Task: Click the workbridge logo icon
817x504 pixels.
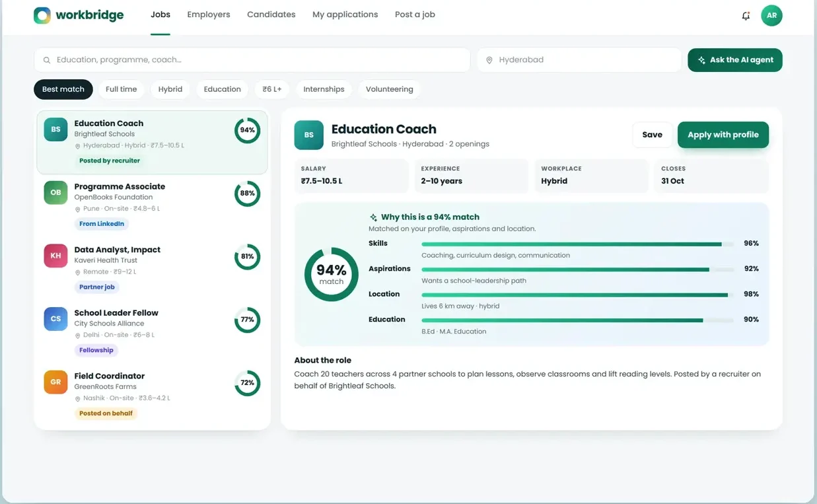Action: [42, 15]
